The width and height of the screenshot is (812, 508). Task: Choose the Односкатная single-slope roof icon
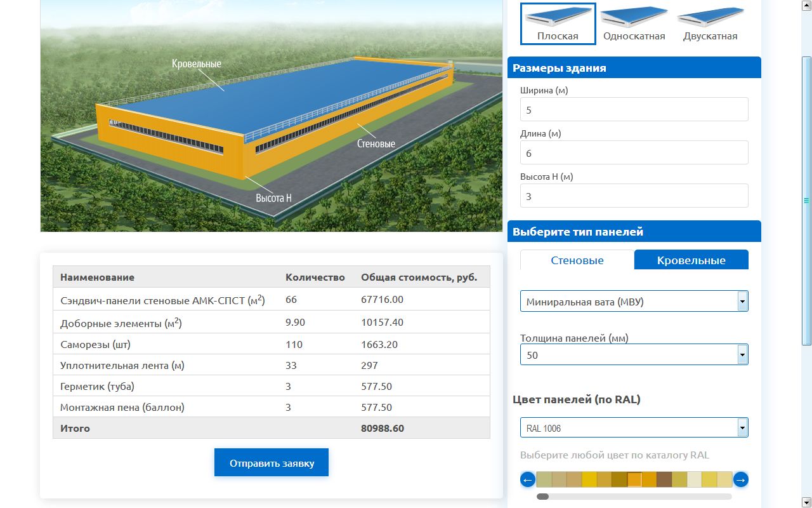pos(634,23)
